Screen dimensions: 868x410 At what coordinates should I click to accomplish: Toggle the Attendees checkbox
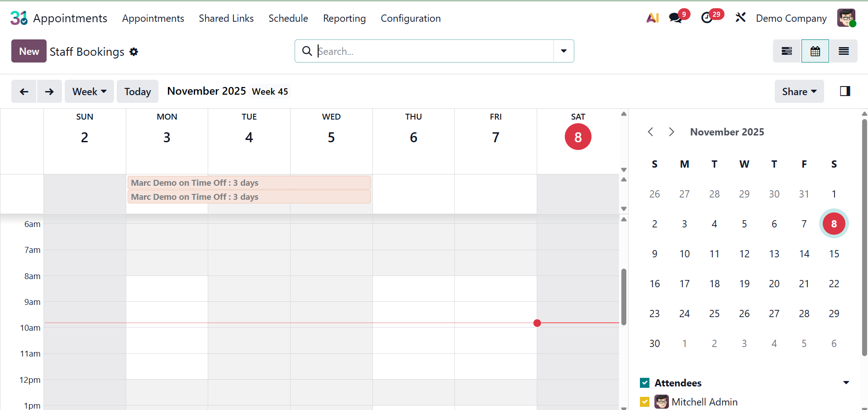point(645,383)
